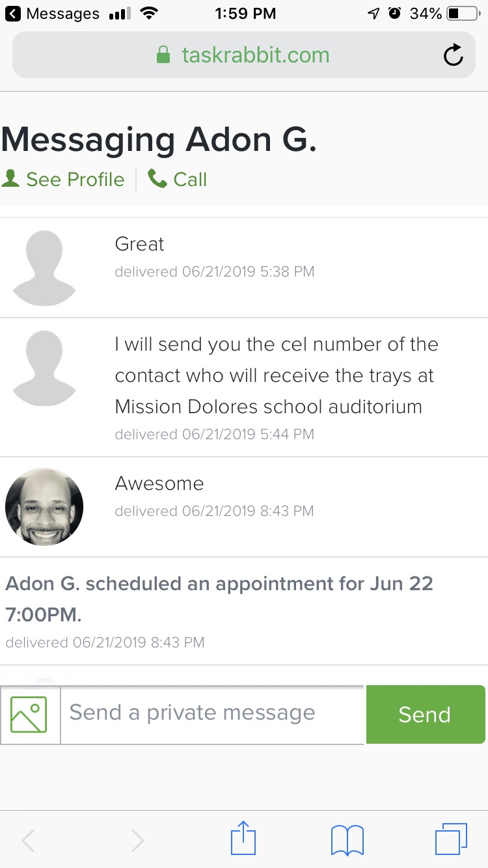Return to the Messages app via back chevron

[14, 14]
